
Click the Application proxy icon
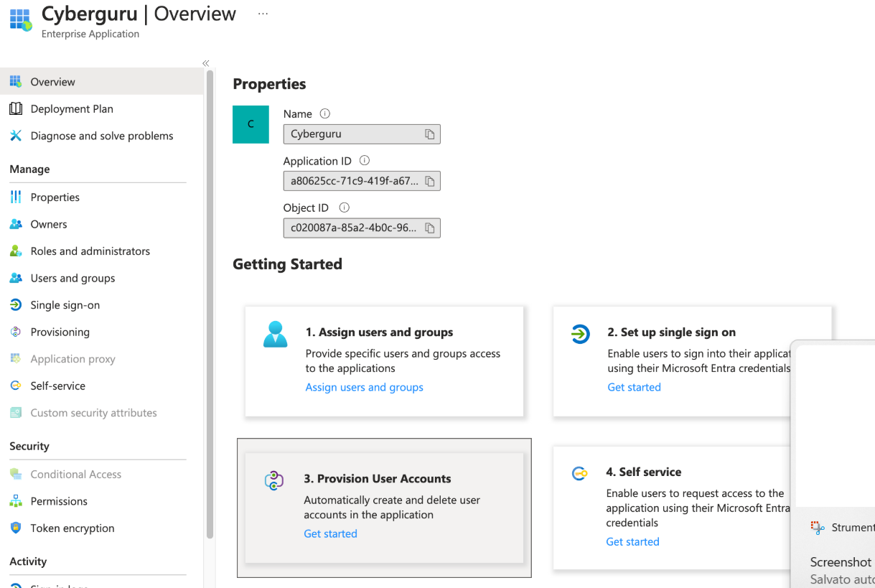(16, 359)
